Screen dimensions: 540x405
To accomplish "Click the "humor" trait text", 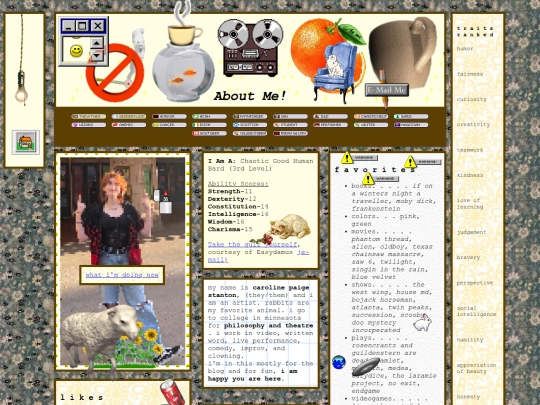I will (x=465, y=49).
